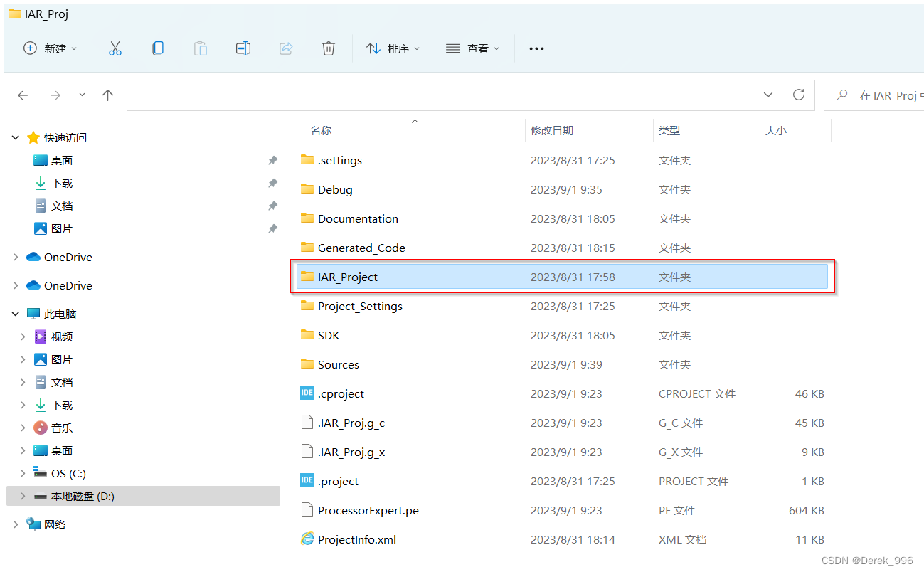This screenshot has width=924, height=572.
Task: Click the Share icon in toolbar
Action: (286, 48)
